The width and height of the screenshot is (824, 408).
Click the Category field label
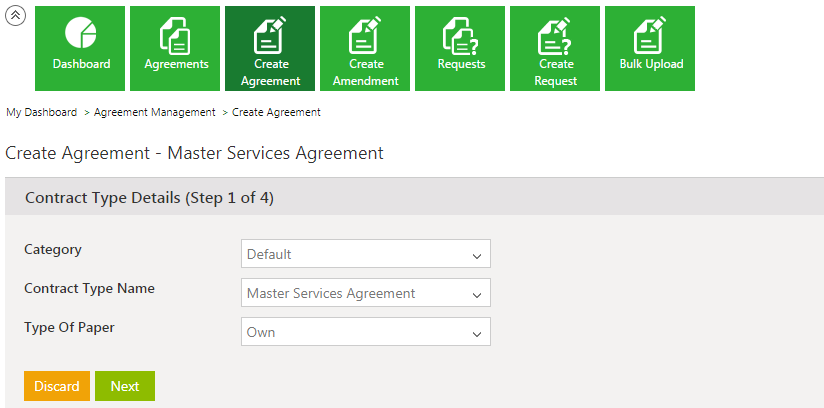point(53,250)
